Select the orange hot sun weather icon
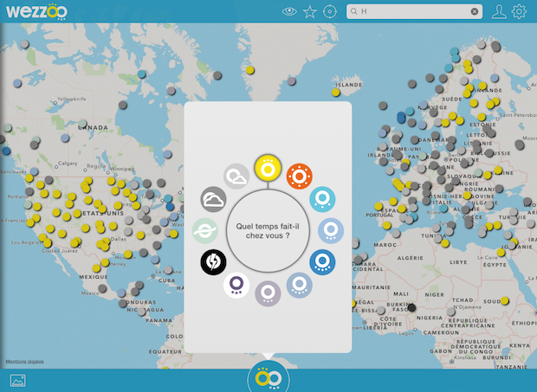 click(x=300, y=176)
